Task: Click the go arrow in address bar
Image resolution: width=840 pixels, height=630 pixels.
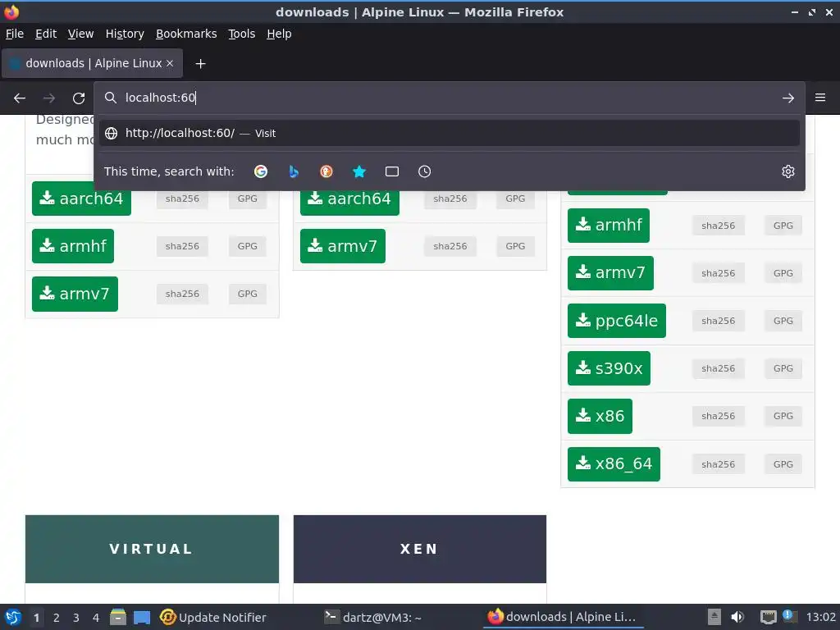Action: (788, 98)
